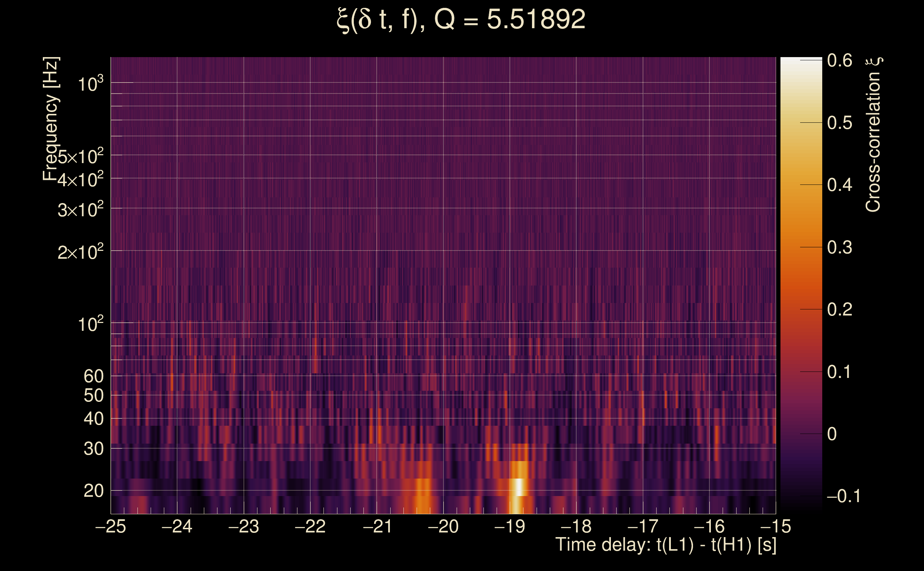
Task: Click the plot title showing Q = 5.51892
Action: (x=461, y=20)
